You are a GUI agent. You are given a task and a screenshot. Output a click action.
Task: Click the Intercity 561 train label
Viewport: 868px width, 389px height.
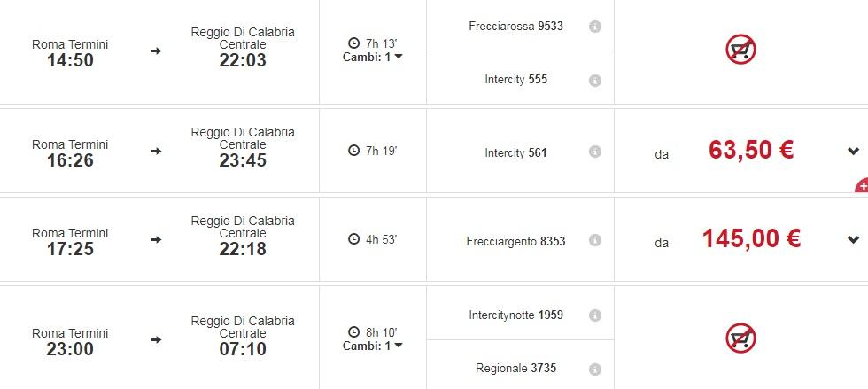pos(515,152)
